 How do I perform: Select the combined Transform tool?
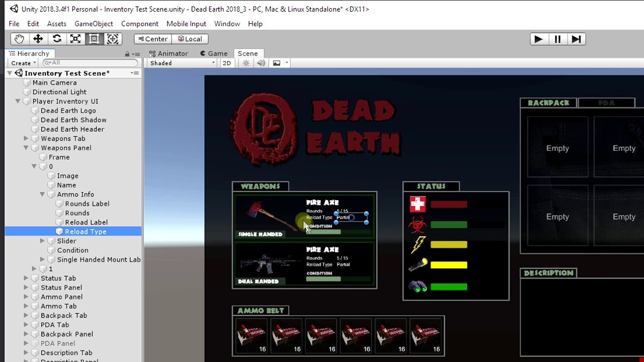pyautogui.click(x=113, y=39)
